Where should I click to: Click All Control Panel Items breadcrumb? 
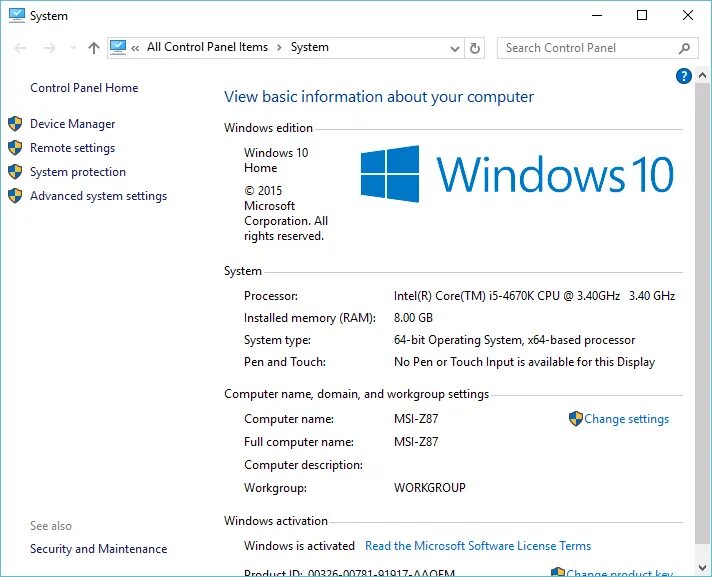click(208, 47)
